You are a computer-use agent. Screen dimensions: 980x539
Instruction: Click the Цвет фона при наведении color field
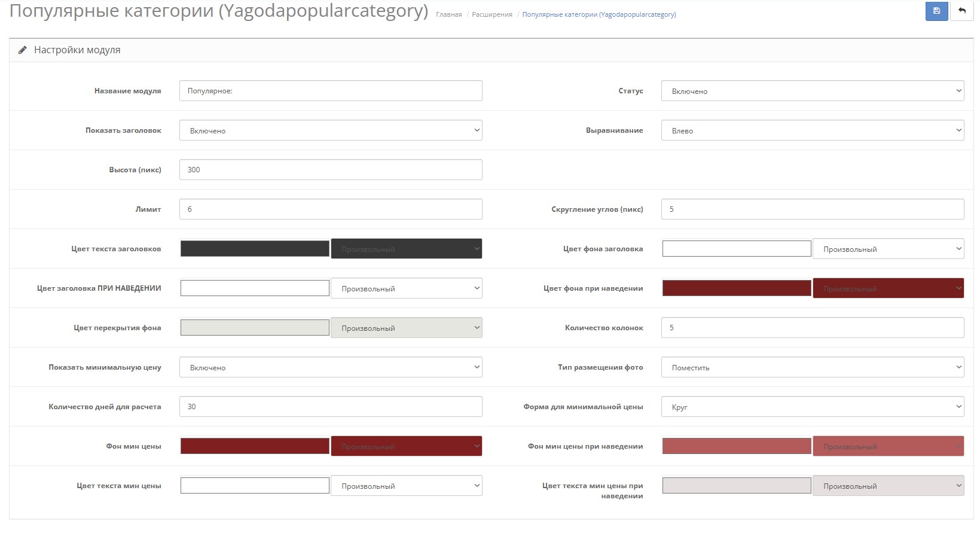pos(737,288)
